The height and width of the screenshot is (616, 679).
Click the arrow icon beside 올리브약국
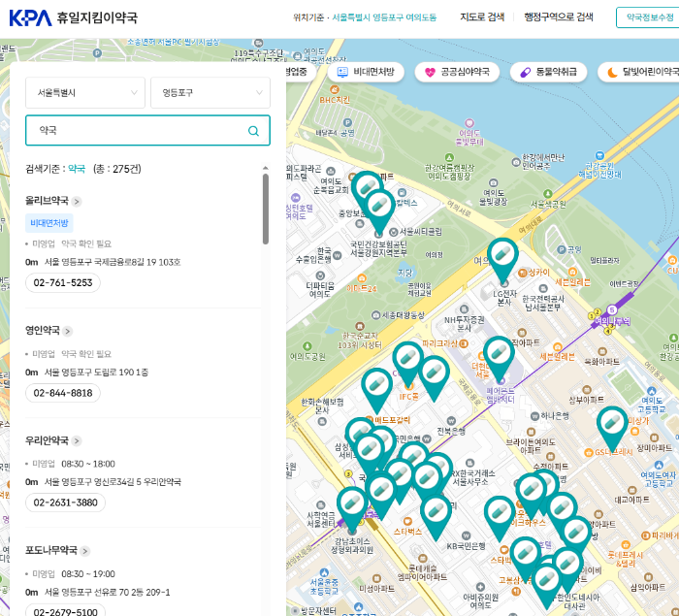(77, 202)
